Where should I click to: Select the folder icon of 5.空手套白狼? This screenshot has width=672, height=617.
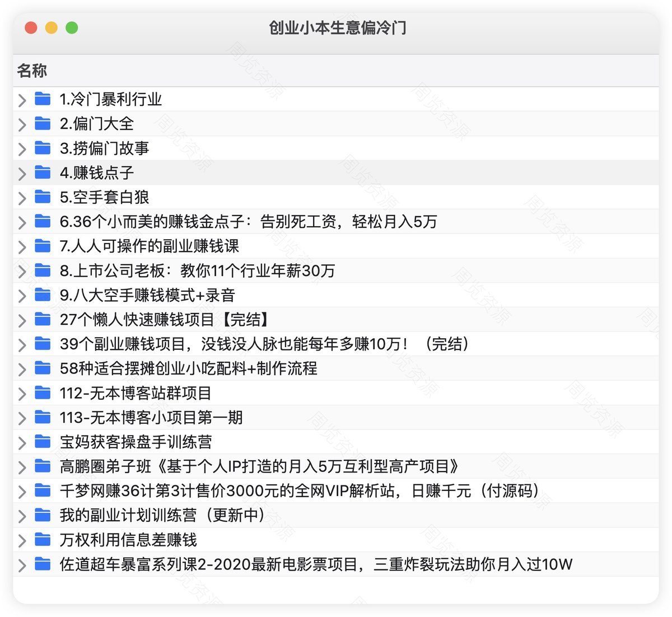43,197
